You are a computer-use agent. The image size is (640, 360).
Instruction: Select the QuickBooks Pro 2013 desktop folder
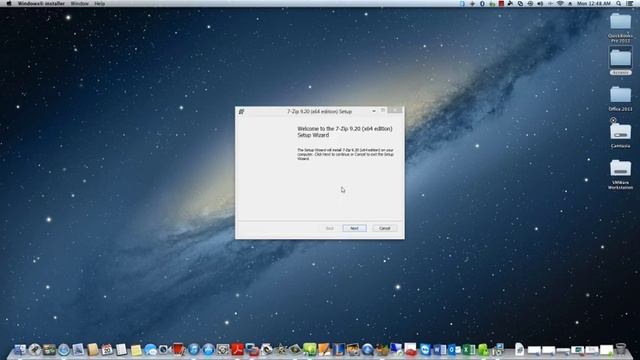tap(620, 27)
